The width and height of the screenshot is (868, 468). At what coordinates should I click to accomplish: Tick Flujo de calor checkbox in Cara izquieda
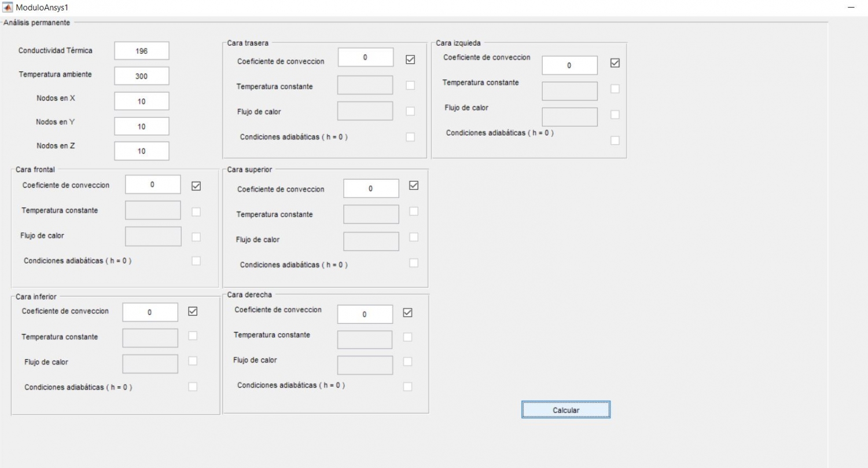point(615,114)
